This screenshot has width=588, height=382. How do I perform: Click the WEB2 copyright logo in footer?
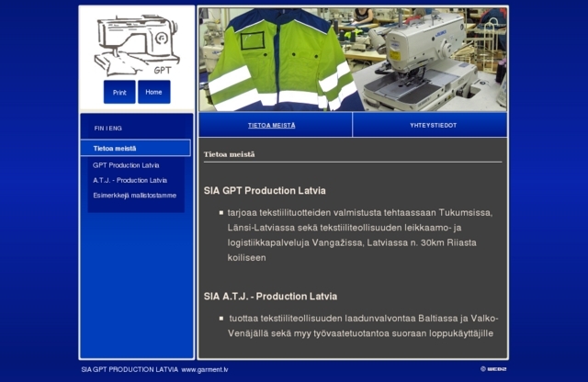[493, 369]
